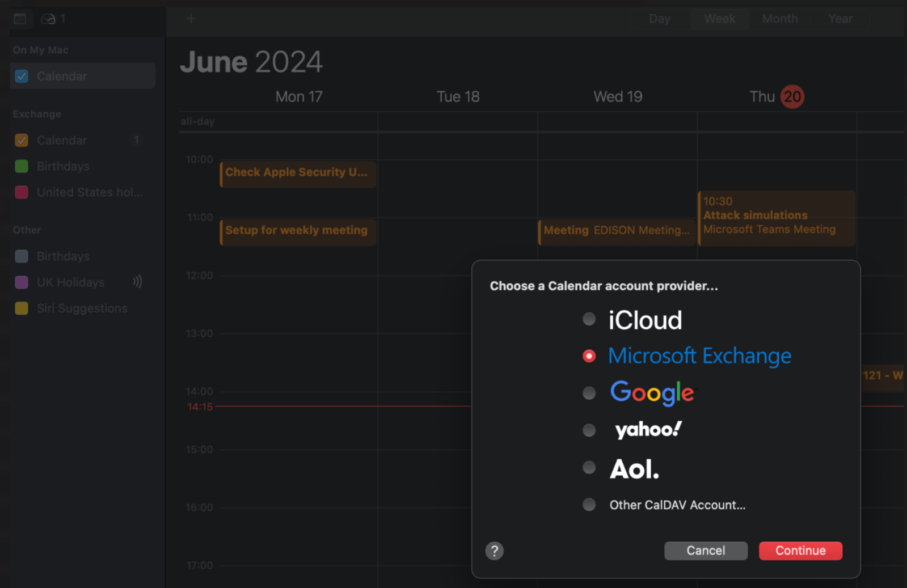907x588 pixels.
Task: Choose the Aol radio button
Action: coord(589,468)
